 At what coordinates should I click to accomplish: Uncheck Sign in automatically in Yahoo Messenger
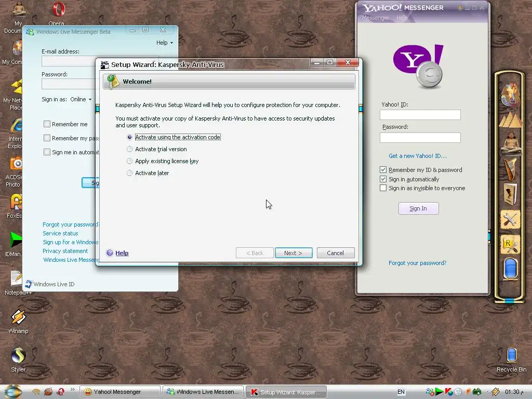click(x=383, y=179)
